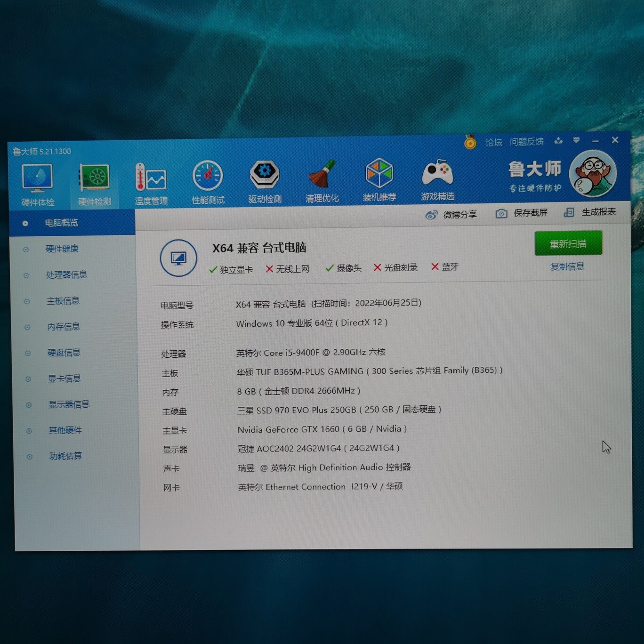Click 英特尔 Ethernet Connection I219-V value
Image resolution: width=644 pixels, height=644 pixels.
pos(321,487)
